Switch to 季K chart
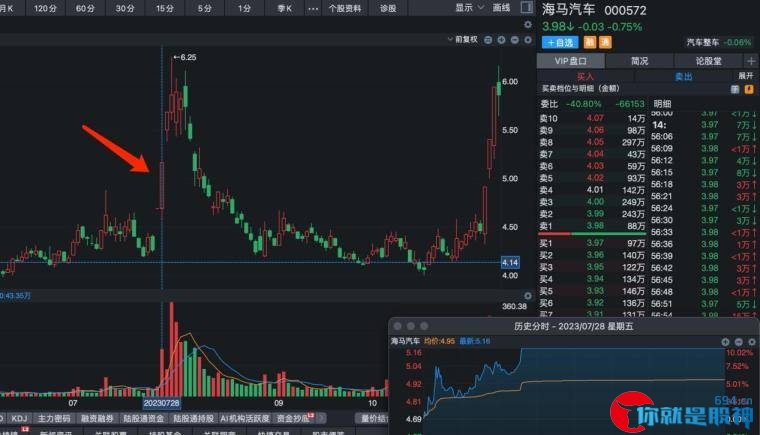Image resolution: width=760 pixels, height=435 pixels. [x=285, y=8]
